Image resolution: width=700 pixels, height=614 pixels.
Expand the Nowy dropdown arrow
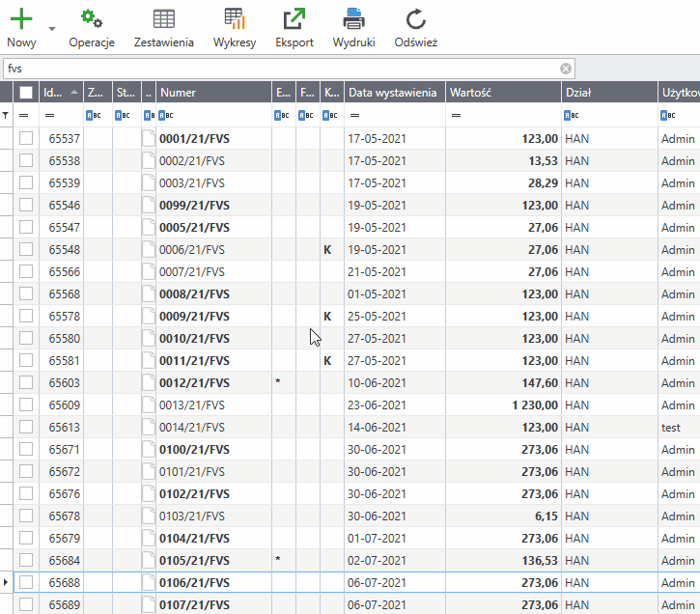tap(51, 30)
